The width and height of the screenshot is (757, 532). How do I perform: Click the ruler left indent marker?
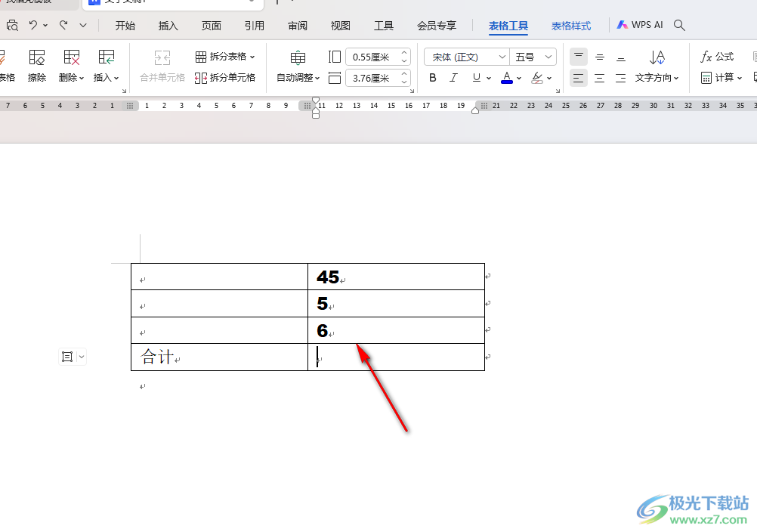tap(316, 115)
